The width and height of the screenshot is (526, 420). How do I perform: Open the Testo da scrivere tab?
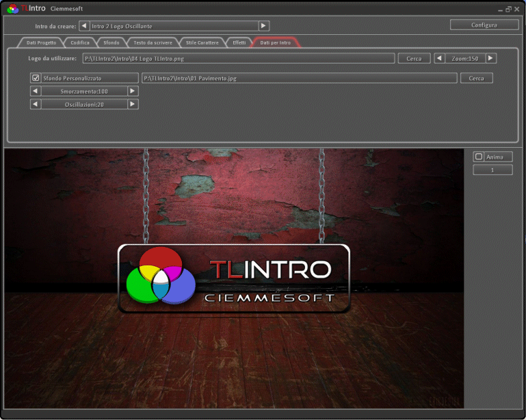point(153,42)
